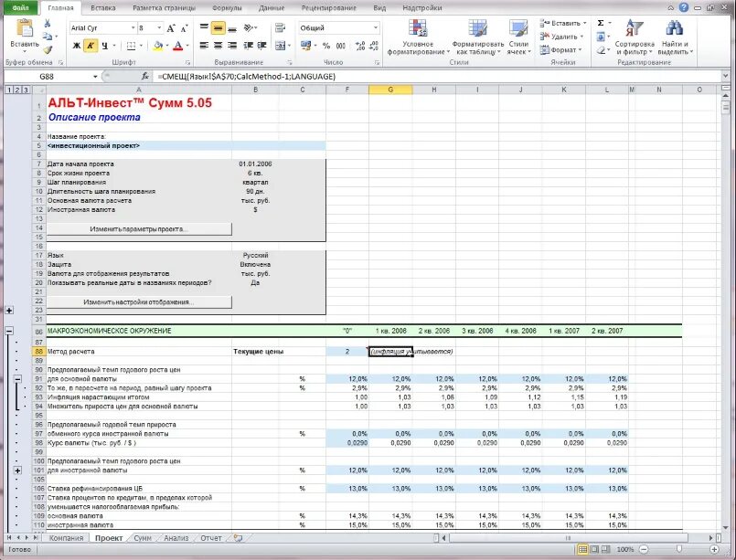
Task: Apply red font color A icon
Action: [178, 46]
